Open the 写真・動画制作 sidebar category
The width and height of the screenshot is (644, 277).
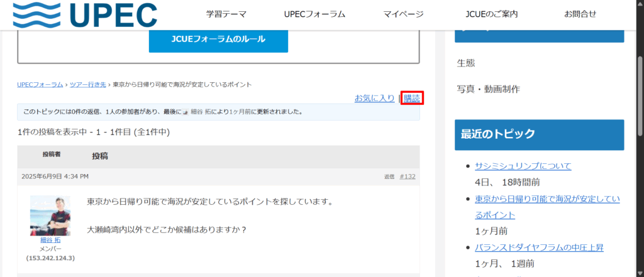[488, 89]
